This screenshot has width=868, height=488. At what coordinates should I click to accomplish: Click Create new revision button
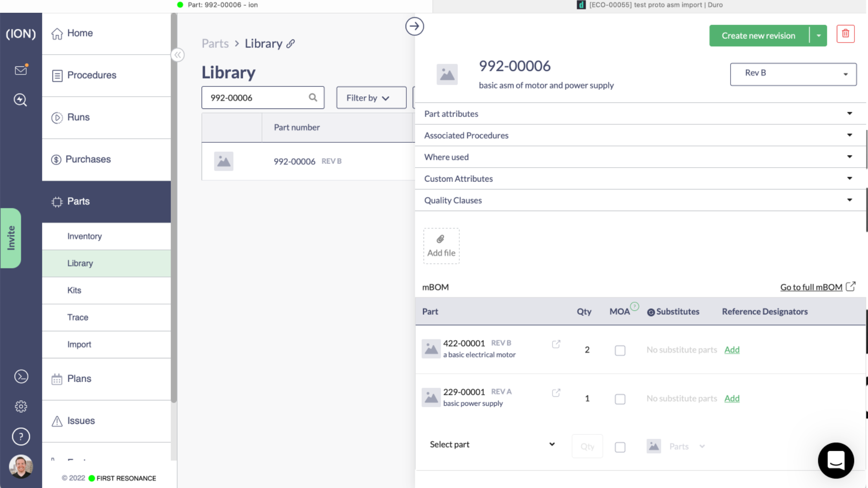pyautogui.click(x=758, y=36)
